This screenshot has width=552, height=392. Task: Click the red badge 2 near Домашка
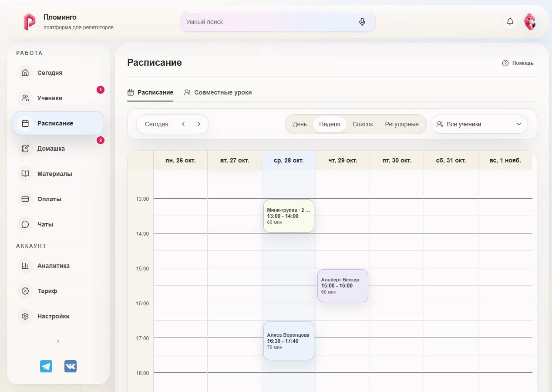[x=101, y=140]
